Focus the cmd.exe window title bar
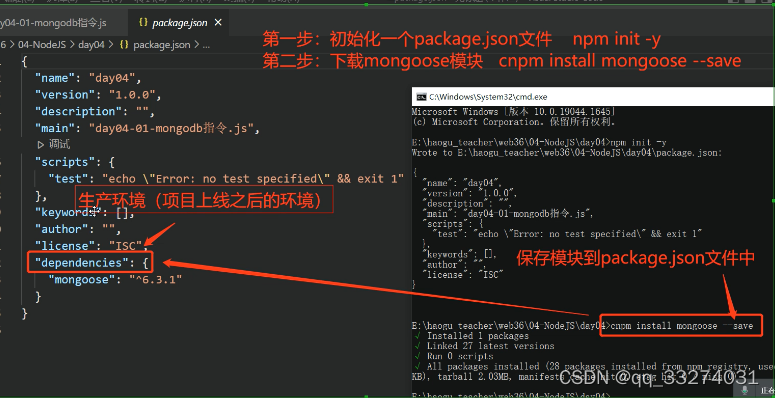Image resolution: width=775 pixels, height=398 pixels. click(593, 97)
